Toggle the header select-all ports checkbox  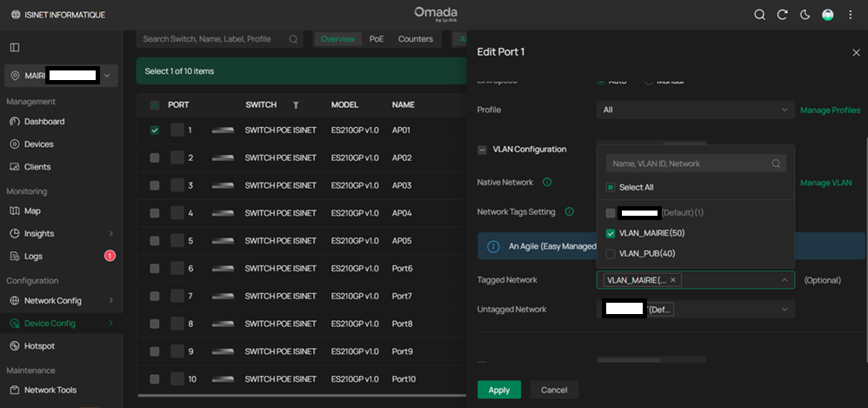[x=155, y=105]
